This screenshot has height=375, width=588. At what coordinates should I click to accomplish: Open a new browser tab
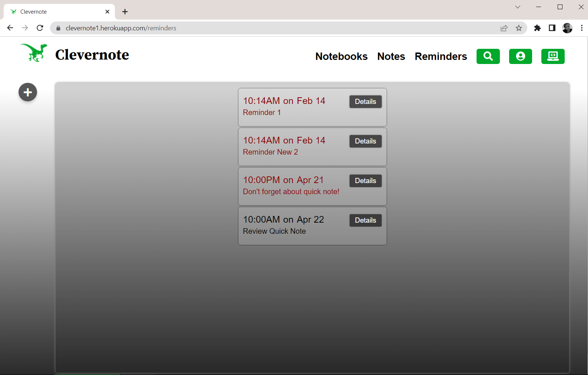(x=125, y=11)
